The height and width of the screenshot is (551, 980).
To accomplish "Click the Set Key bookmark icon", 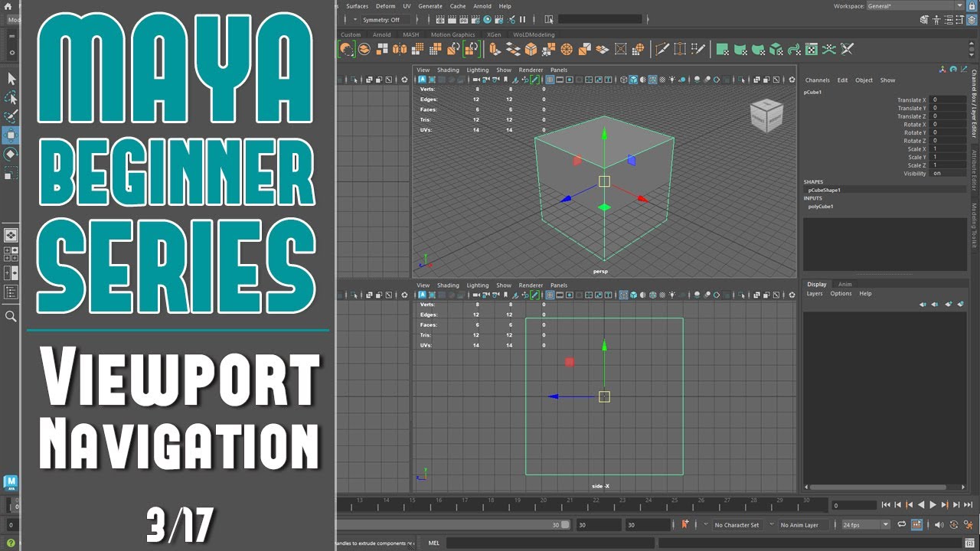I will tap(684, 525).
